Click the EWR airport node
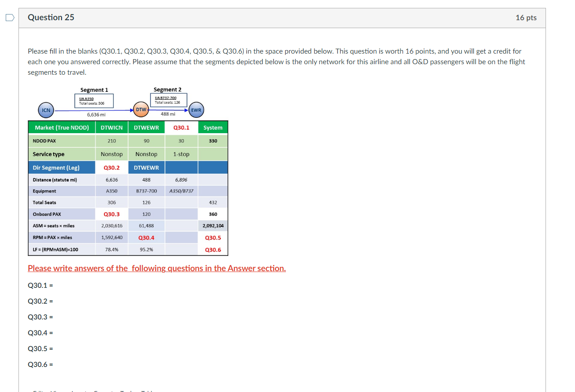Screen dimensions: 575x392 196,110
